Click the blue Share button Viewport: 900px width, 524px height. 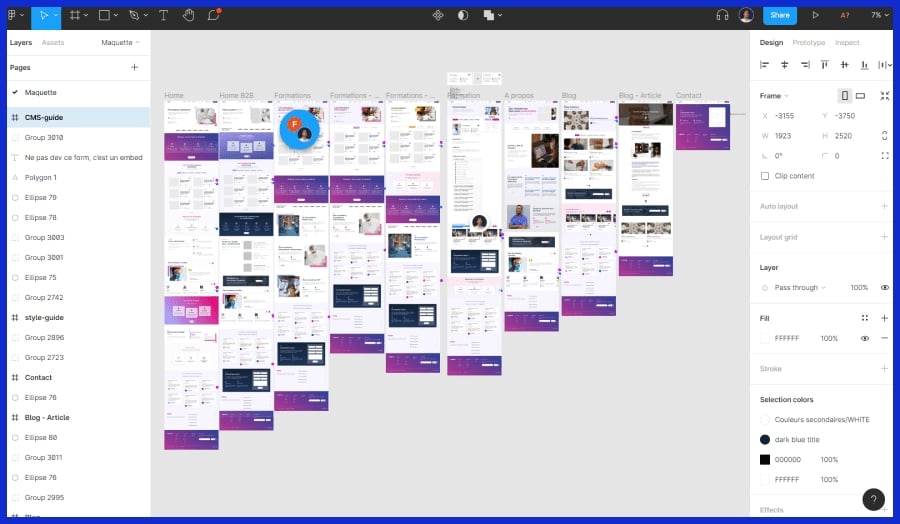click(x=779, y=15)
